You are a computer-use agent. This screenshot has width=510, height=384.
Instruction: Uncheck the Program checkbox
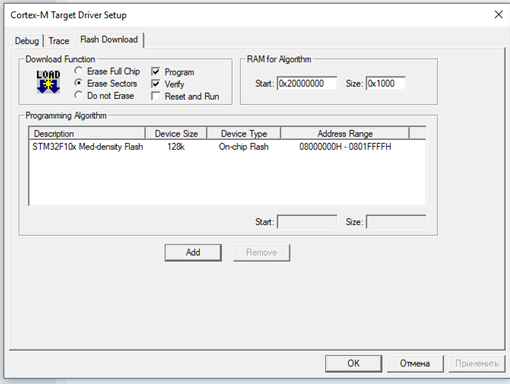(155, 72)
